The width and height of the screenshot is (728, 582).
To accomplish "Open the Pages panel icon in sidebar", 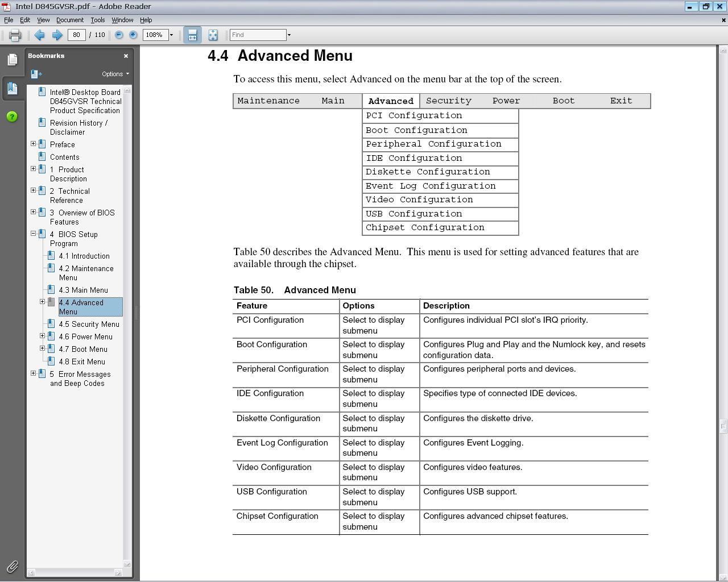I will 12,60.
